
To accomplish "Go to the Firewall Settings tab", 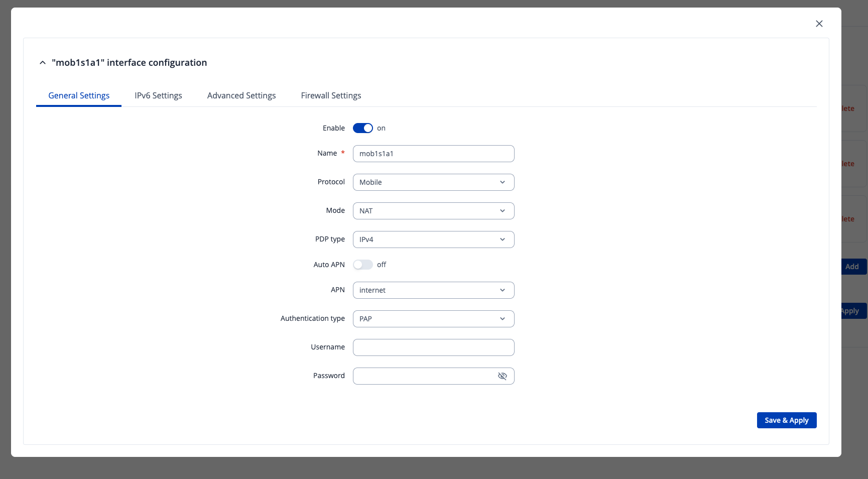I will 331,95.
